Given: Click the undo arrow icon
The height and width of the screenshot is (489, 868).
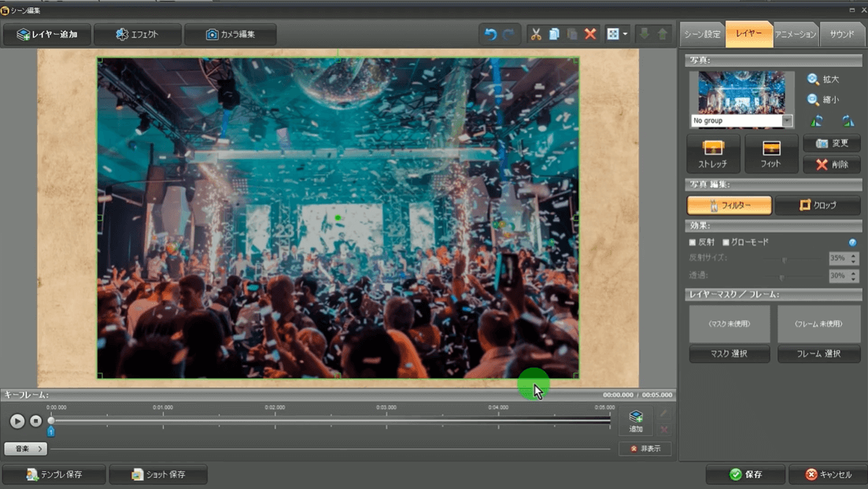Looking at the screenshot, I should point(490,35).
